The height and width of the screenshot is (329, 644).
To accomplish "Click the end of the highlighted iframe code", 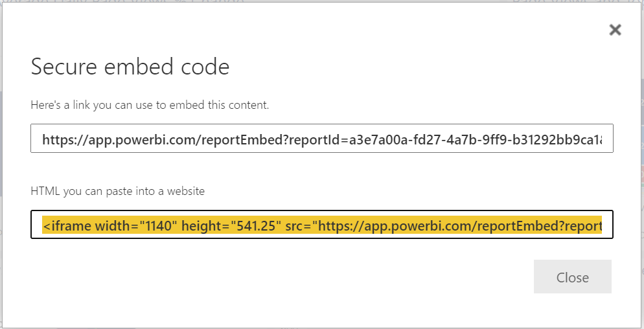I will click(599, 225).
